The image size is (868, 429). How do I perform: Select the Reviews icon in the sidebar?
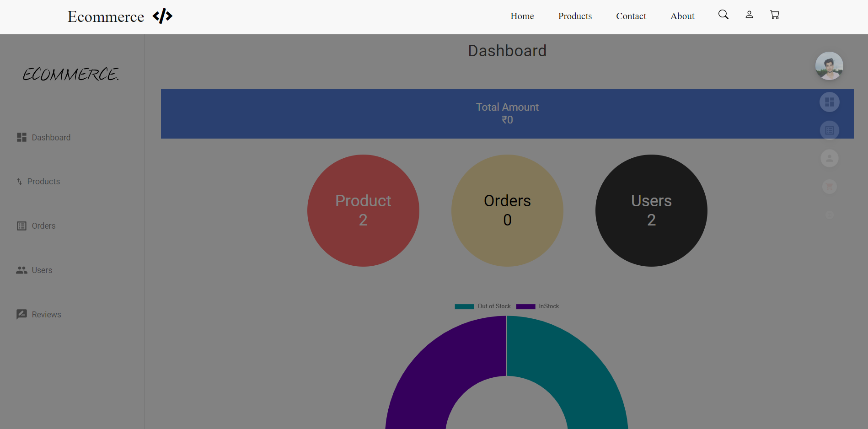click(x=21, y=314)
